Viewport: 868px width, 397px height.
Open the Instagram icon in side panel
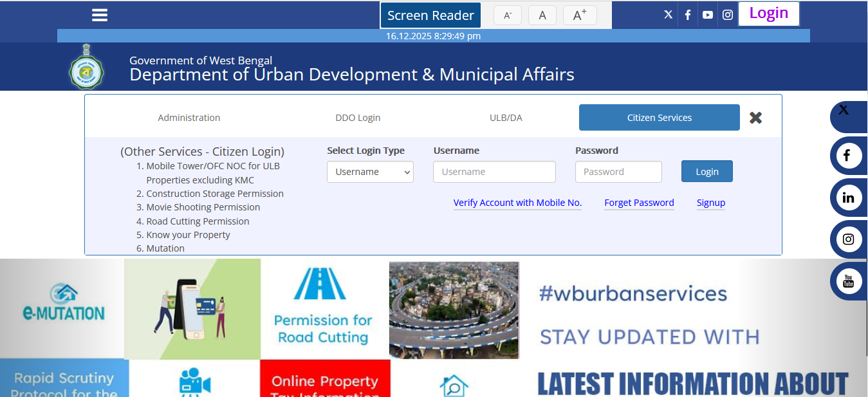pos(848,239)
